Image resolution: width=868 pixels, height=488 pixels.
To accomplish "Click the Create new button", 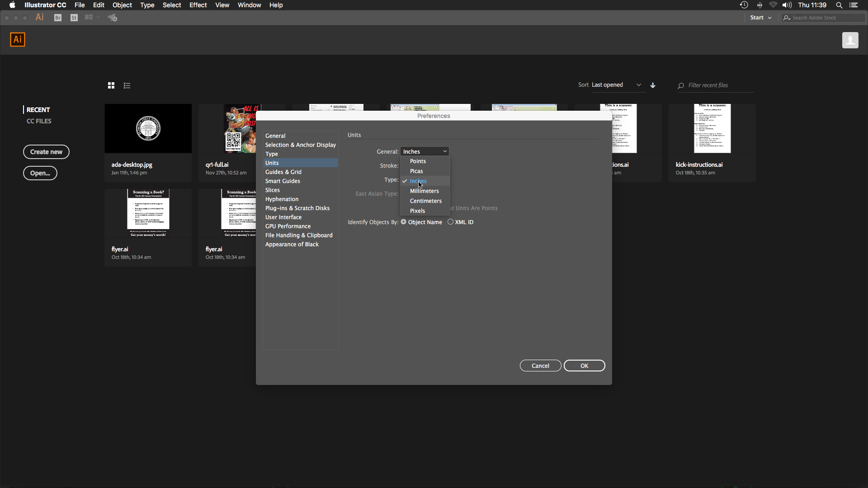I will point(46,152).
